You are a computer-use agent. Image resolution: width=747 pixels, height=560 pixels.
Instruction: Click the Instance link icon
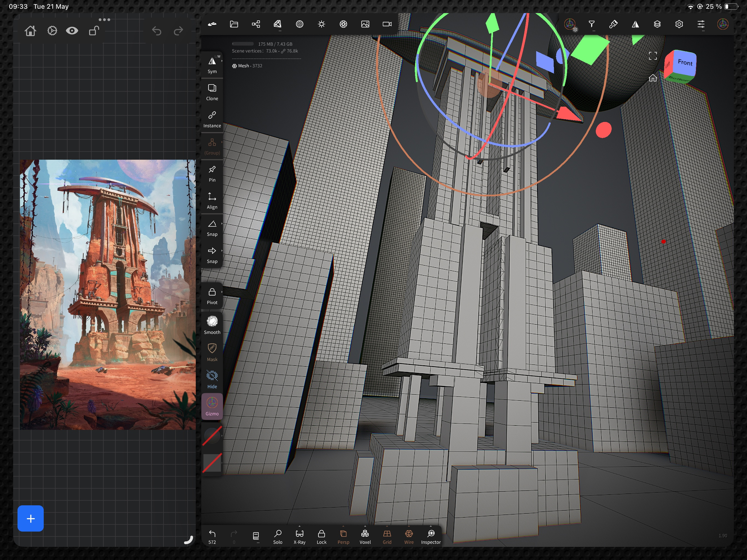[212, 116]
